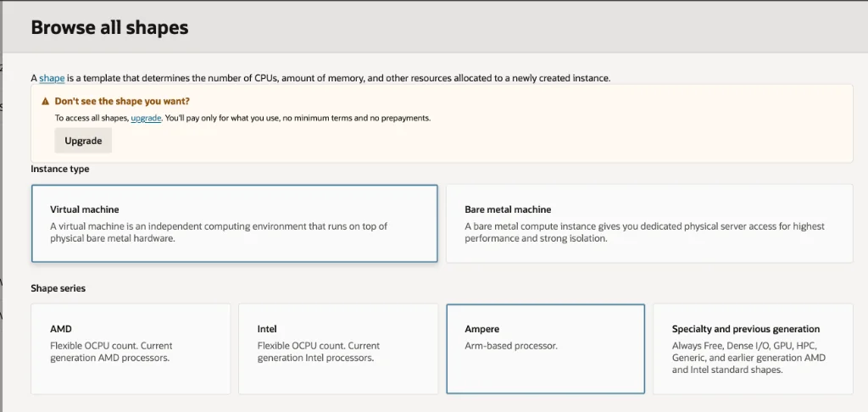Follow the inline 'upgrade' link
The height and width of the screenshot is (412, 868).
(146, 119)
